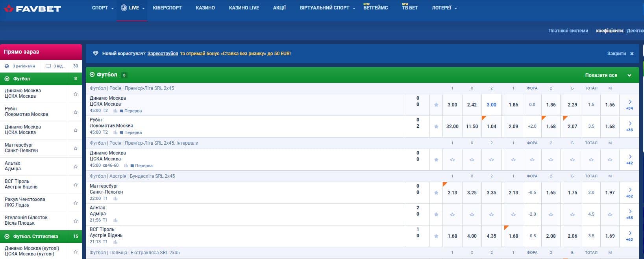Click the FAVBET logo
Screen dimensions: 644x259
point(33,8)
